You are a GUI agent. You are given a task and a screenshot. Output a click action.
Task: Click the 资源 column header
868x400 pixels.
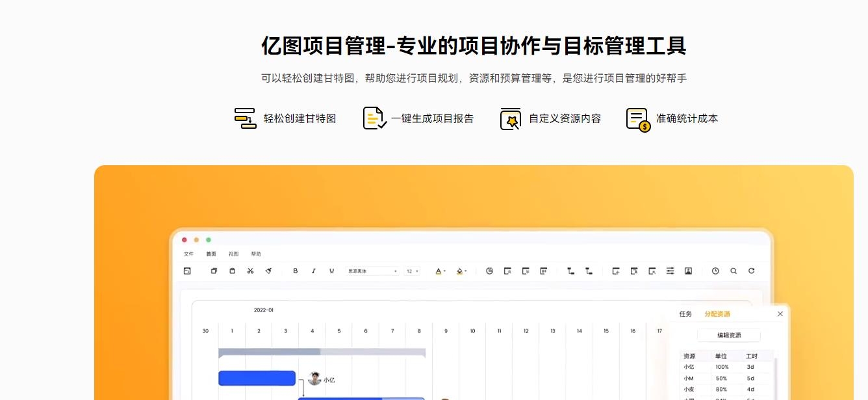689,356
